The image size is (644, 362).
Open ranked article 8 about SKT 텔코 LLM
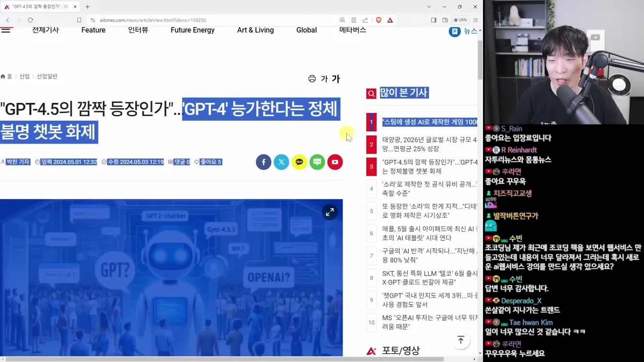[x=429, y=278]
